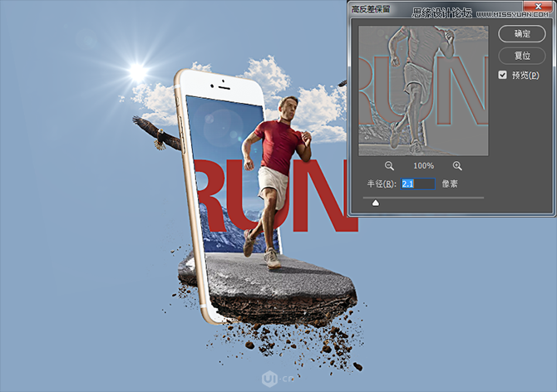
Task: Click the 像素 unit label
Action: click(450, 184)
